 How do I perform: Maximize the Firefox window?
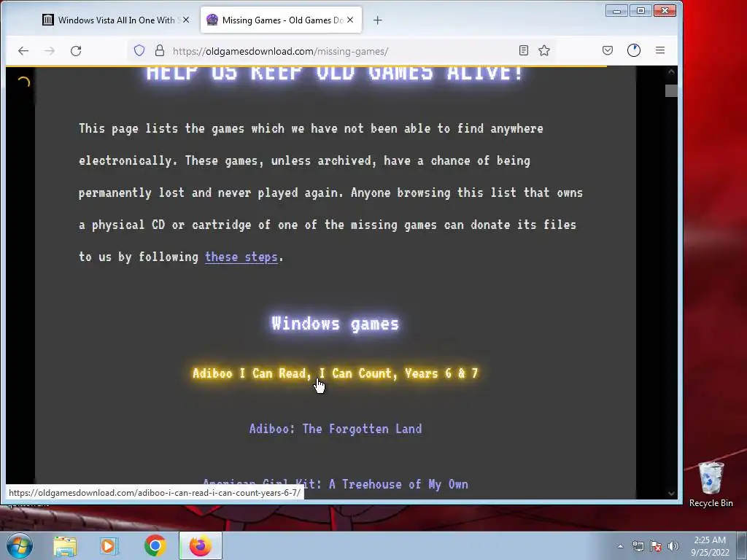pos(640,10)
